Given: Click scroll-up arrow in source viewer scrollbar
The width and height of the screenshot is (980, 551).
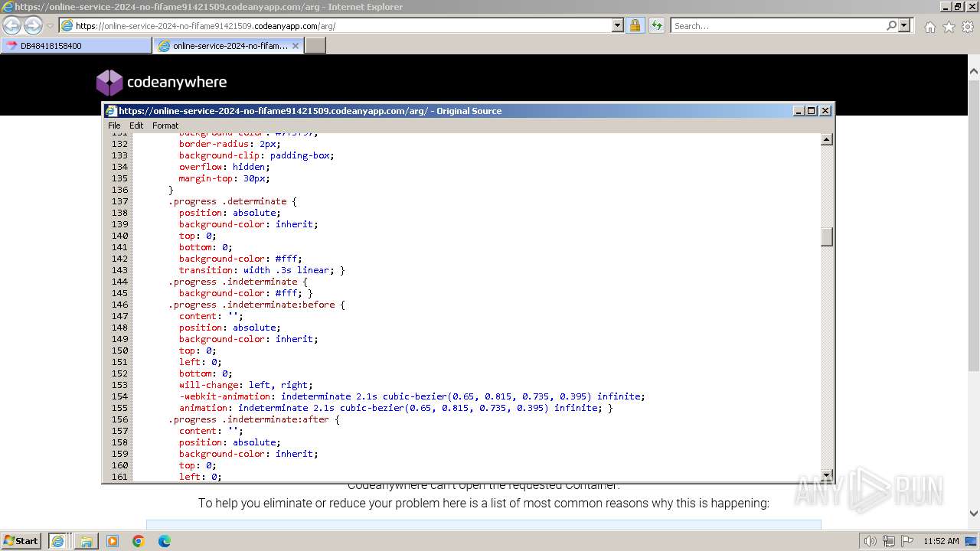Looking at the screenshot, I should (827, 139).
